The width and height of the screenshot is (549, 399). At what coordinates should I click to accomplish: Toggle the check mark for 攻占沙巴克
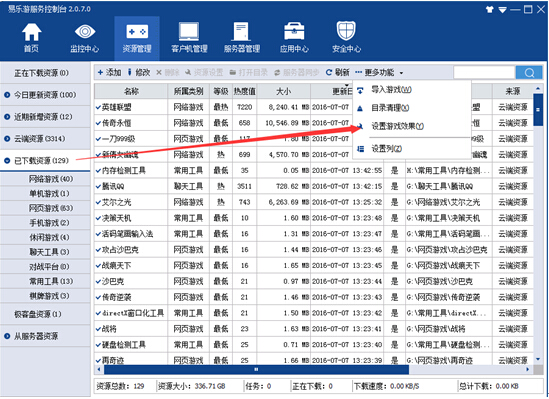tap(98, 250)
